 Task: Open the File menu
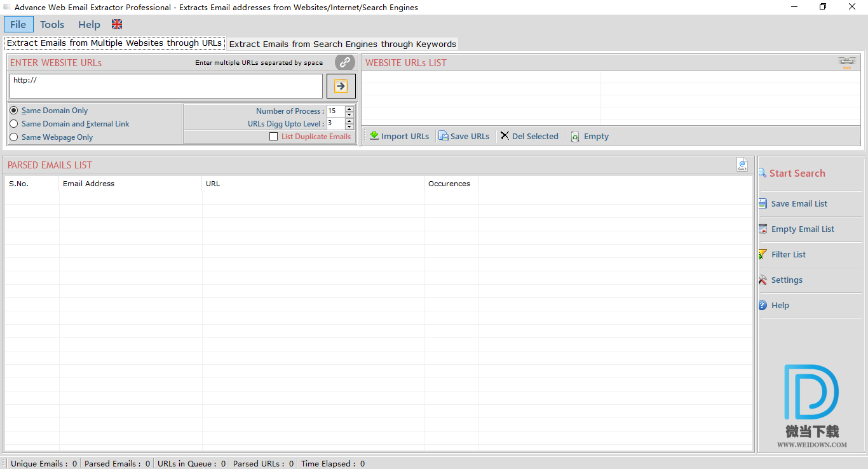point(18,24)
